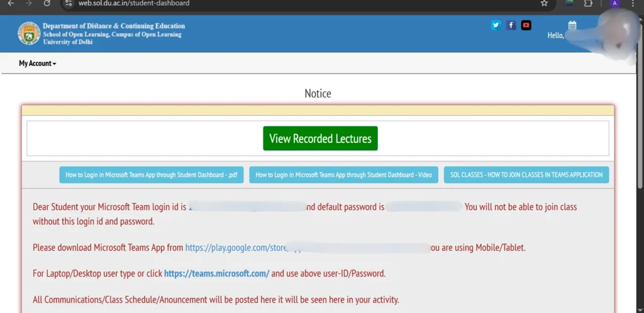Open the play.google.com store link
This screenshot has height=313, width=644.
[x=236, y=248]
